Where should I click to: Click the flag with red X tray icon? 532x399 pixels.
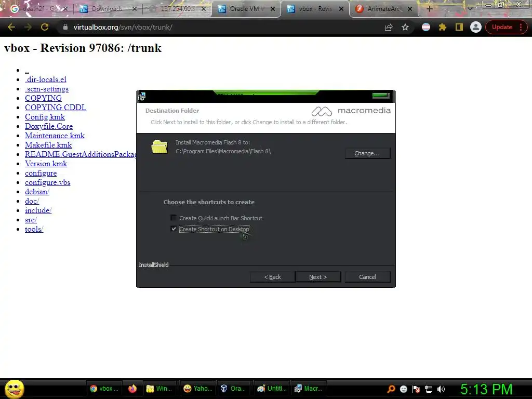416,389
